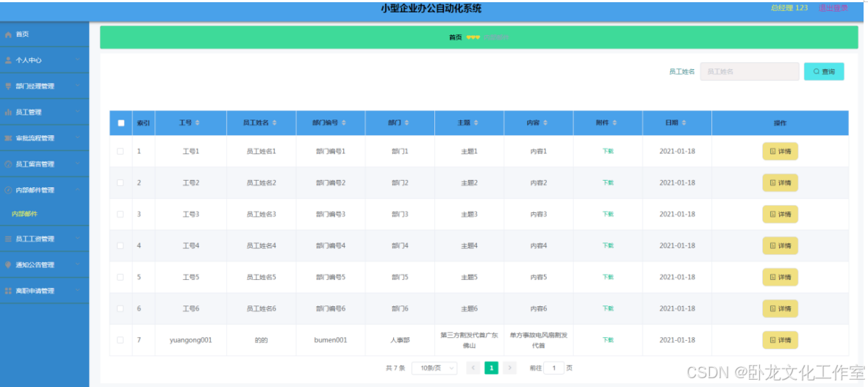
Task: Check the box for row 工号5
Action: pyautogui.click(x=120, y=277)
